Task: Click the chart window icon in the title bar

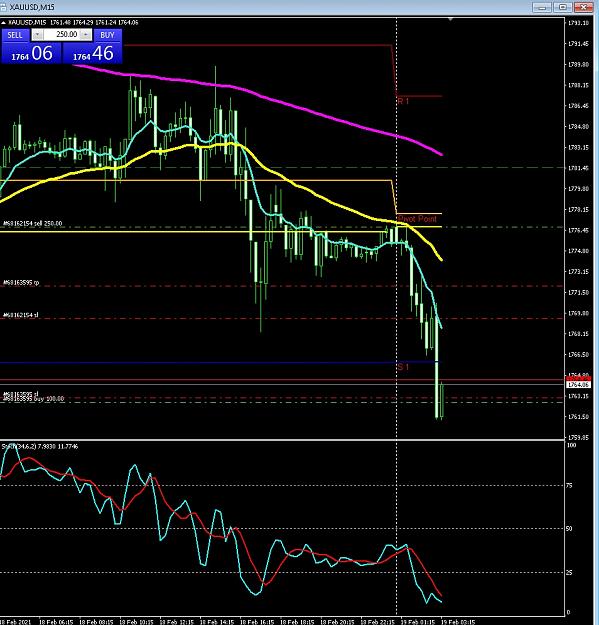Action: coord(3,7)
